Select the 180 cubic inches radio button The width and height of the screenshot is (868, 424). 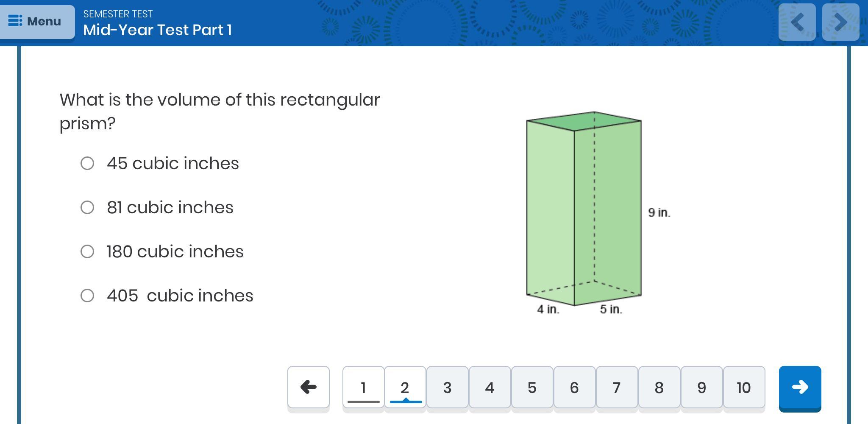(x=87, y=251)
